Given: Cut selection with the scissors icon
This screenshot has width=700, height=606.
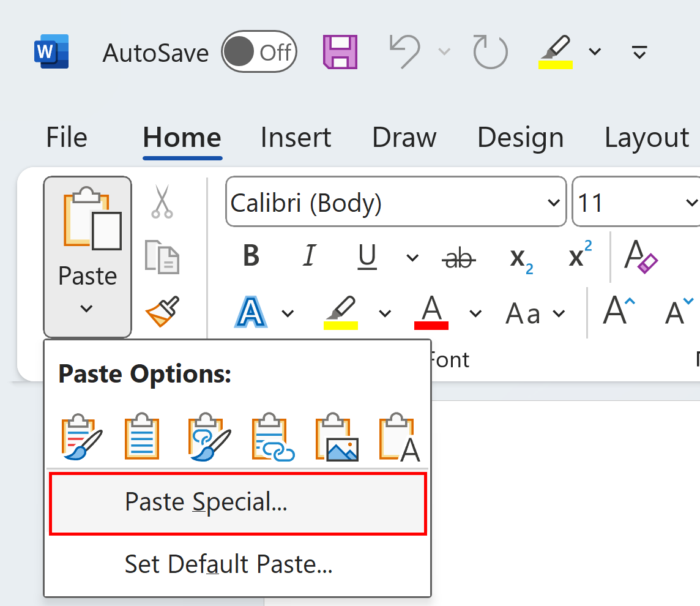Looking at the screenshot, I should click(x=162, y=201).
